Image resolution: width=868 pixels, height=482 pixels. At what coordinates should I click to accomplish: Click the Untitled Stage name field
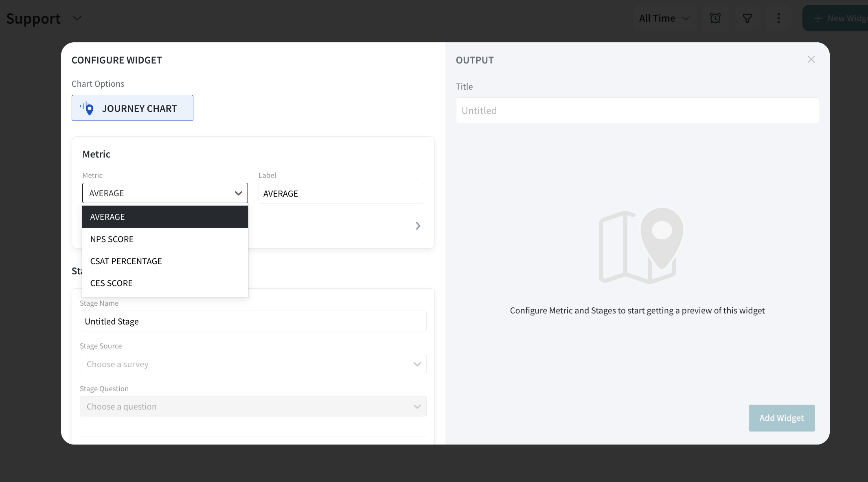point(253,322)
